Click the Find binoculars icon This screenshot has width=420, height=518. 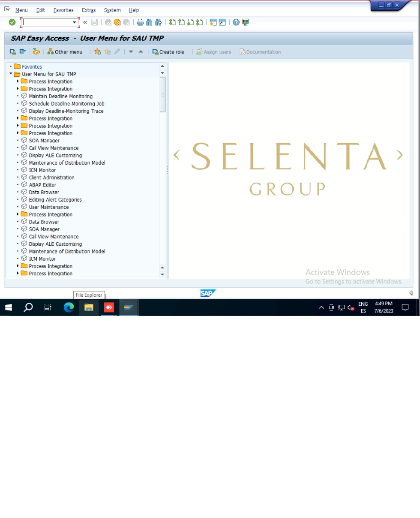149,22
